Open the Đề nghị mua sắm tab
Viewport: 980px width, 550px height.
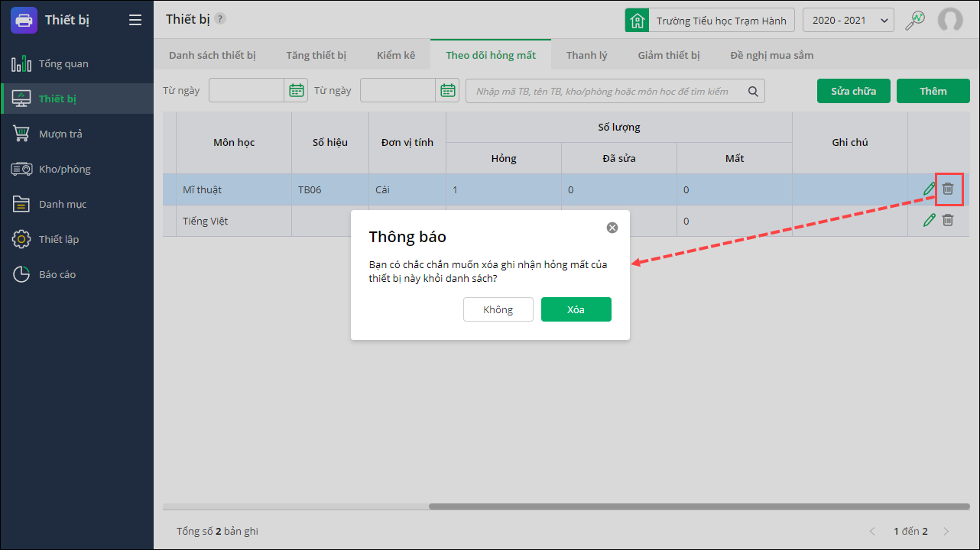point(772,55)
